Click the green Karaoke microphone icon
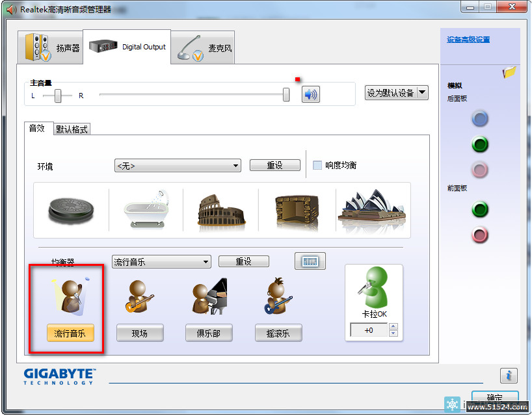The height and width of the screenshot is (416, 532). (373, 287)
